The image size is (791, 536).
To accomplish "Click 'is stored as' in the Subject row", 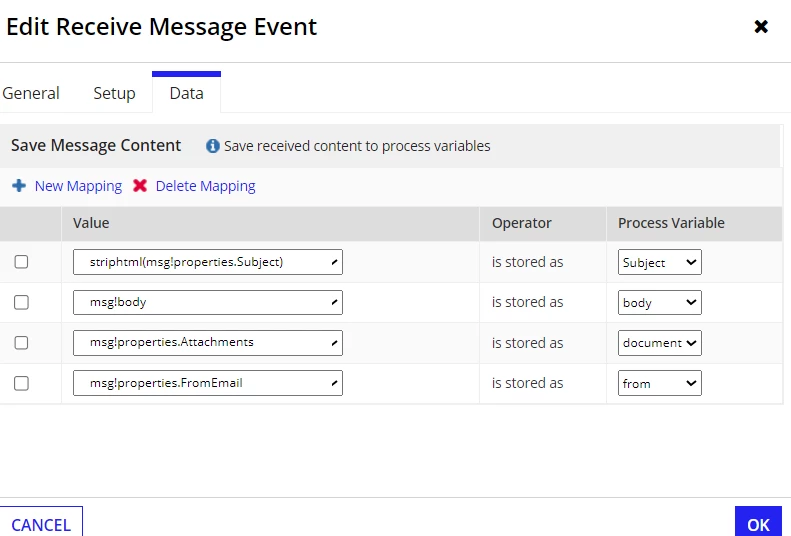I will tap(527, 262).
